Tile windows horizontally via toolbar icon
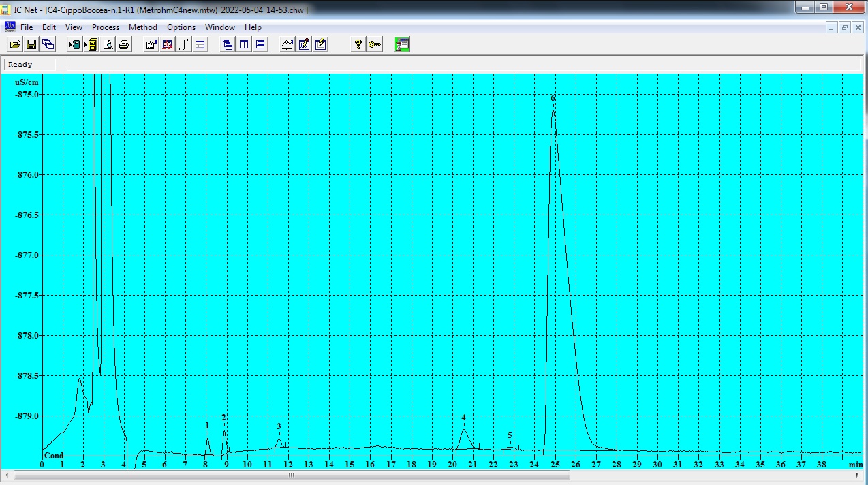 [260, 45]
